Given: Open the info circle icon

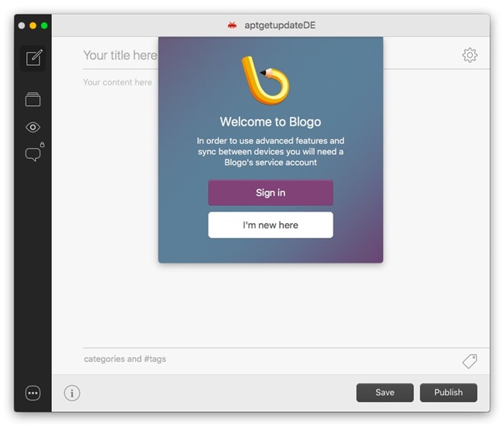Looking at the screenshot, I should pos(72,393).
